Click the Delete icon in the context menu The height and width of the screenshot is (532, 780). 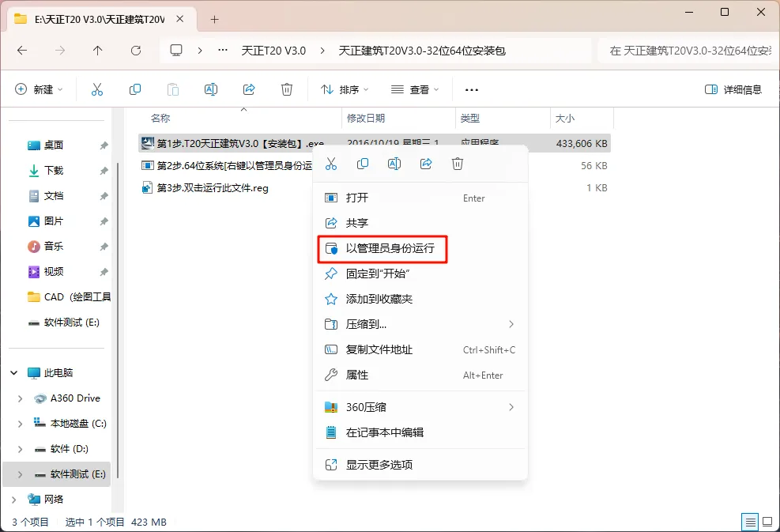[458, 164]
